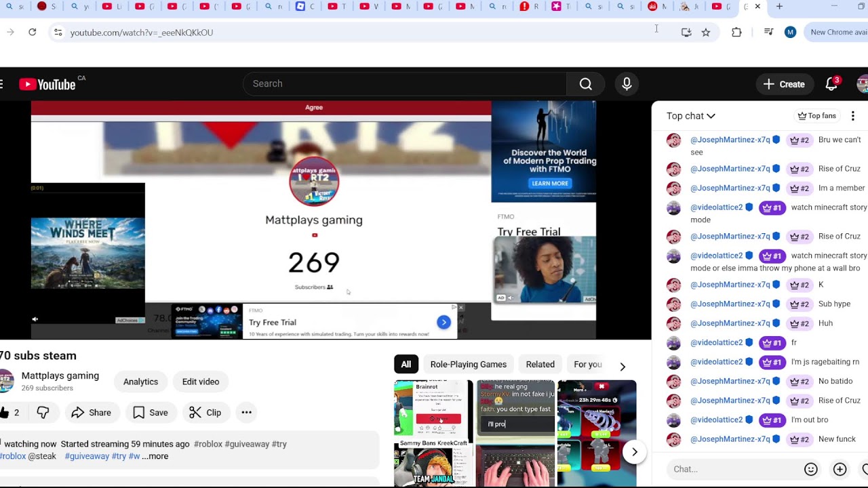
Task: Click into the Chat message field
Action: (733, 469)
